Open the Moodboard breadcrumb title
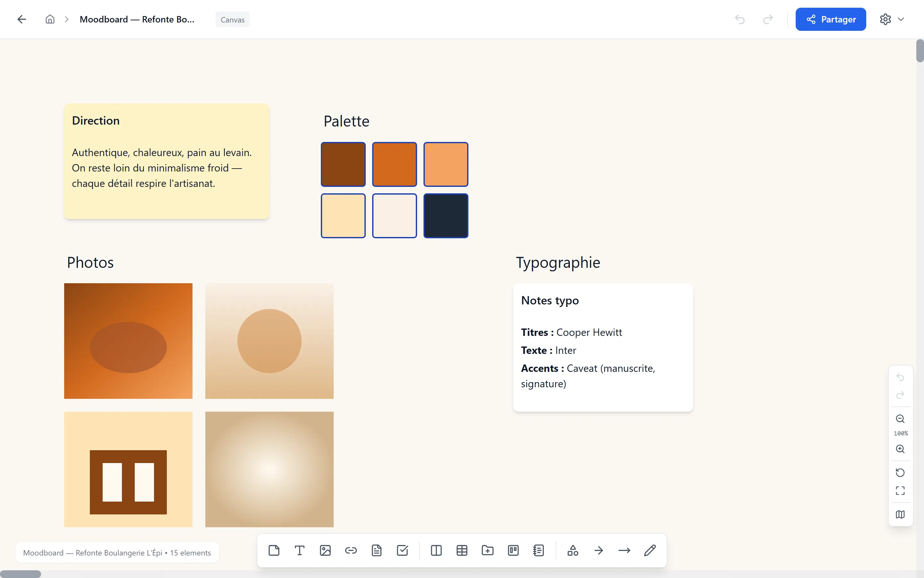Viewport: 924px width, 578px height. coord(137,19)
